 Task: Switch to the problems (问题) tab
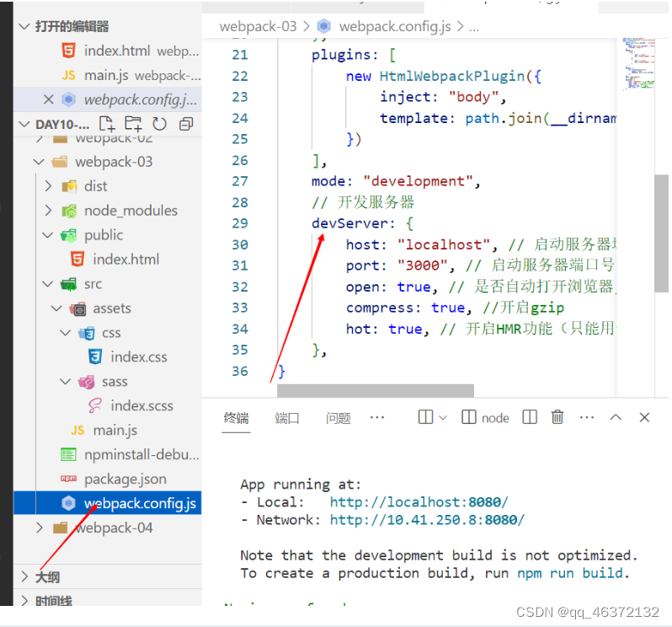pyautogui.click(x=339, y=418)
